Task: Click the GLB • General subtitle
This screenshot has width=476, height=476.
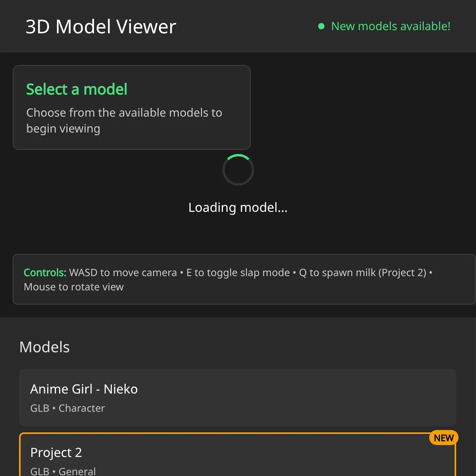Action: (63, 471)
